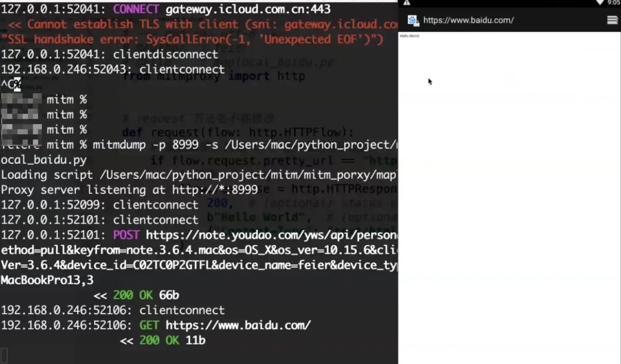Screen dimensions: 621x364
Task: Click the clientdisconnect line for 127.0.0.1:52041
Action: coord(109,54)
